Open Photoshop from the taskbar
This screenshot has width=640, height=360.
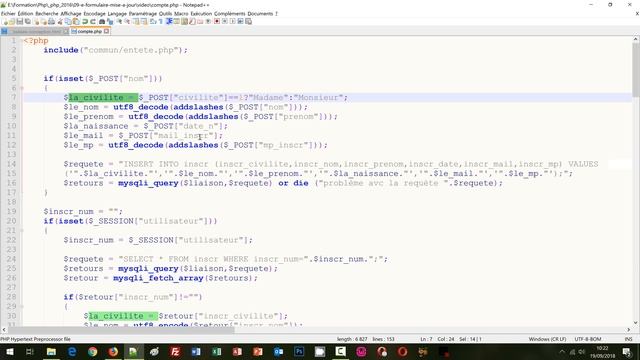299,351
